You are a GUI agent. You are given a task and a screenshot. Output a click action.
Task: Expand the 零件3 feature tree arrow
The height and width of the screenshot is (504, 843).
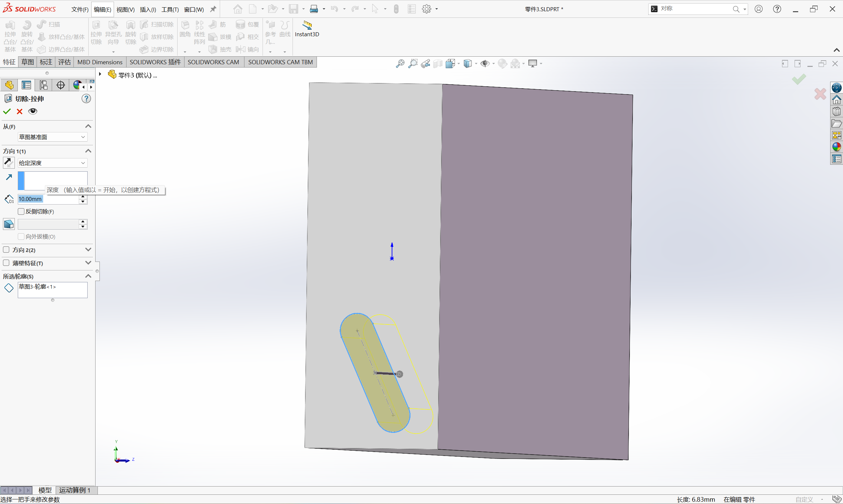(x=100, y=74)
